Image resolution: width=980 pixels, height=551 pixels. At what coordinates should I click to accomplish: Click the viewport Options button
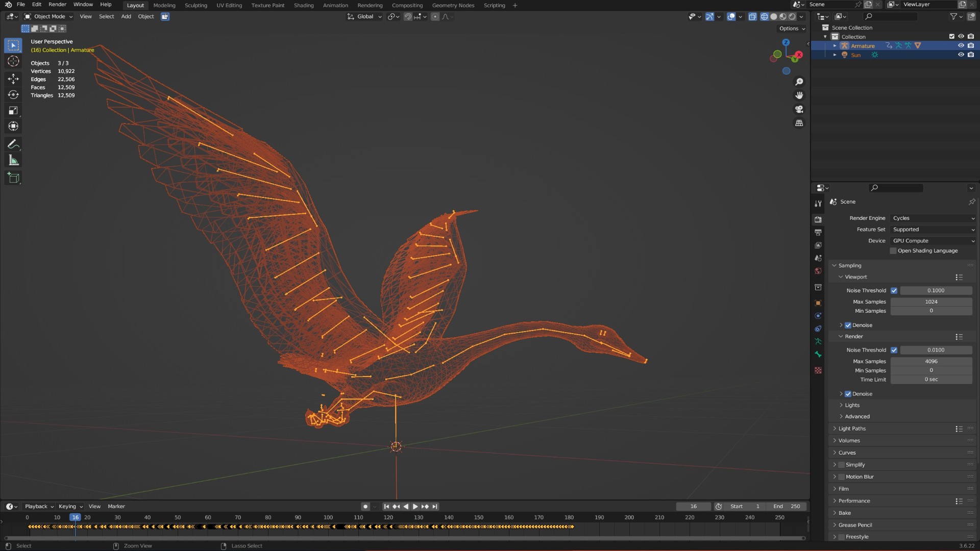(x=792, y=29)
